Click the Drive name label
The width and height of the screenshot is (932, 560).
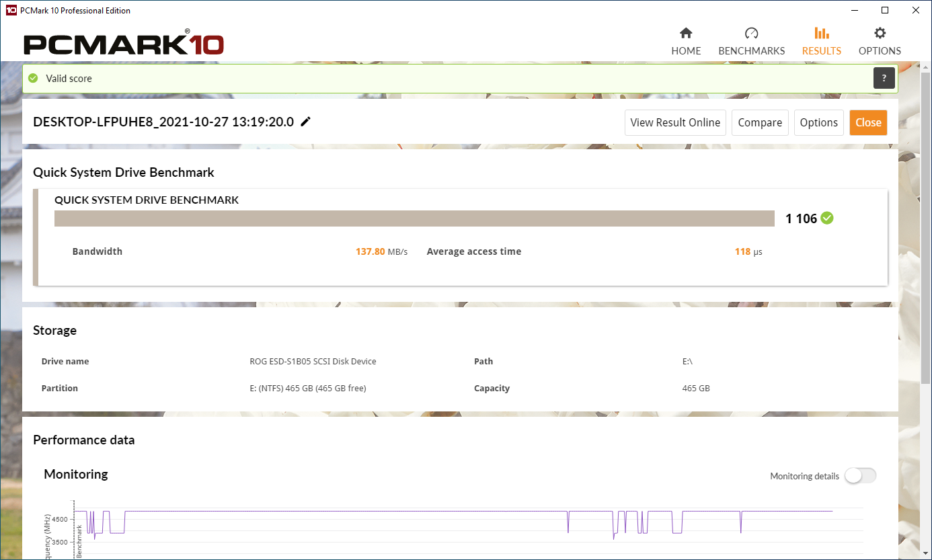65,362
